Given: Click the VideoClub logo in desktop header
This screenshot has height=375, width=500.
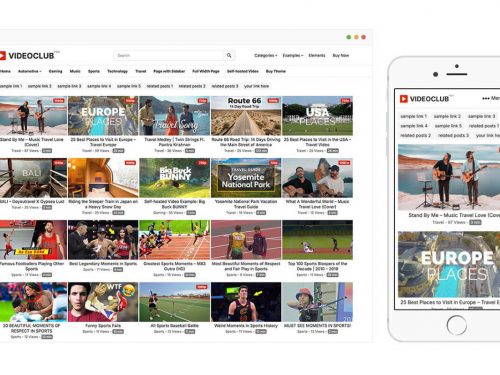Looking at the screenshot, I should 29,56.
